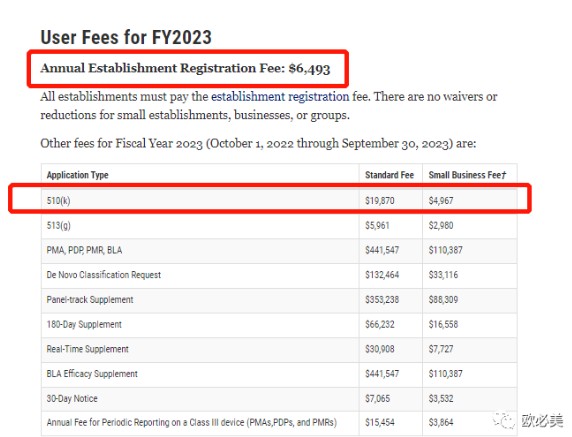Click the Standard Fee column header

389,175
